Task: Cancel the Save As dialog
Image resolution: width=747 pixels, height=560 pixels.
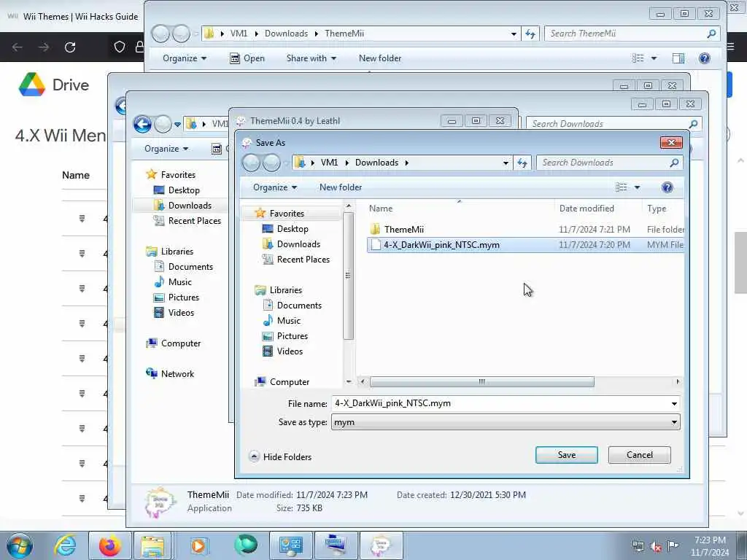Action: [x=639, y=455]
